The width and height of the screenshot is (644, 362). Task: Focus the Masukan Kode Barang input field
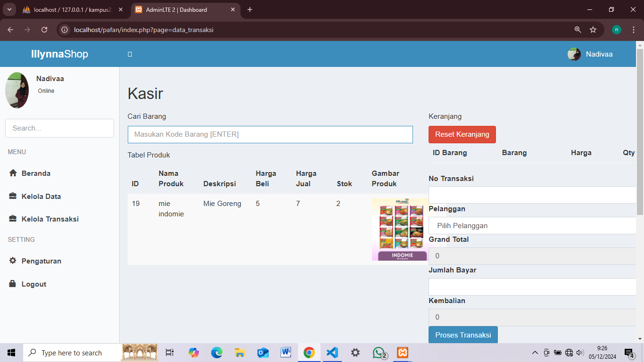[270, 134]
